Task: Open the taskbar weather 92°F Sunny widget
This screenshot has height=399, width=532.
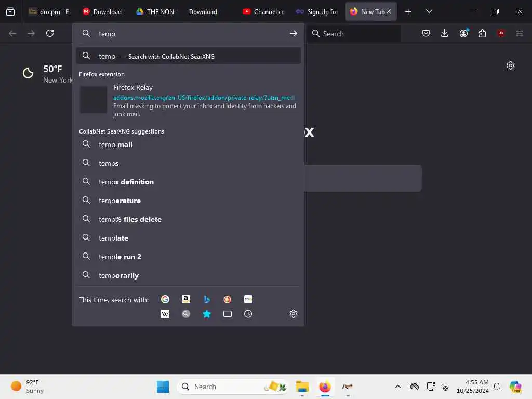Action: pos(28,387)
